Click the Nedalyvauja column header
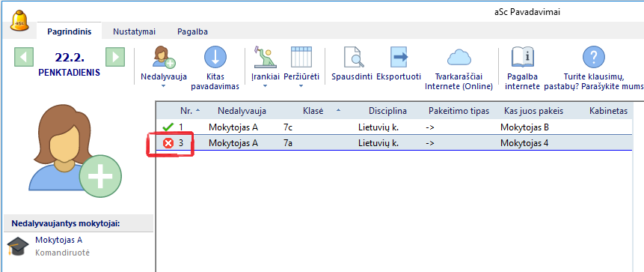 [242, 111]
